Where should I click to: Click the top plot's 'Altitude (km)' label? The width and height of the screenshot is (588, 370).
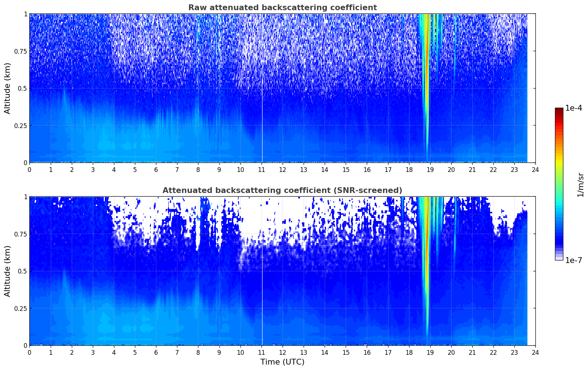[x=8, y=88]
